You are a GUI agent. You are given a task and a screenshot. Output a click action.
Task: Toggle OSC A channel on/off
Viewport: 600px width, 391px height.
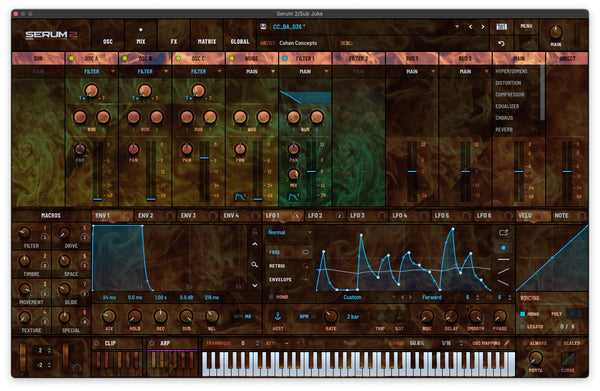click(x=71, y=58)
